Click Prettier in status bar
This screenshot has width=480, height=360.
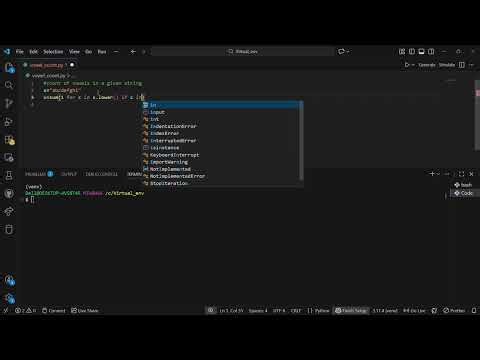pyautogui.click(x=454, y=310)
